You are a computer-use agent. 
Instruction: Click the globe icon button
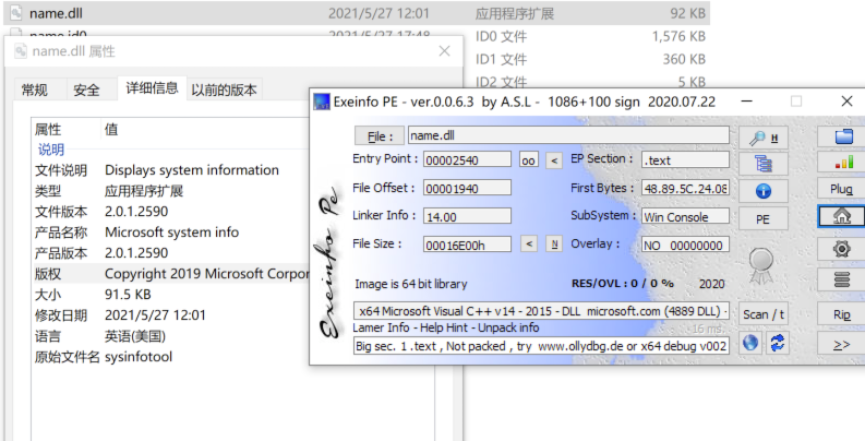coord(750,343)
